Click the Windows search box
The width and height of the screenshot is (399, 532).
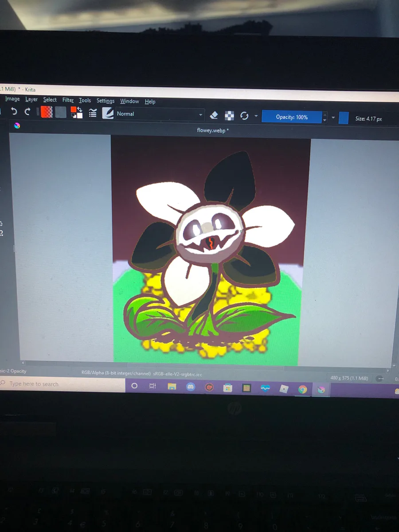click(x=63, y=384)
